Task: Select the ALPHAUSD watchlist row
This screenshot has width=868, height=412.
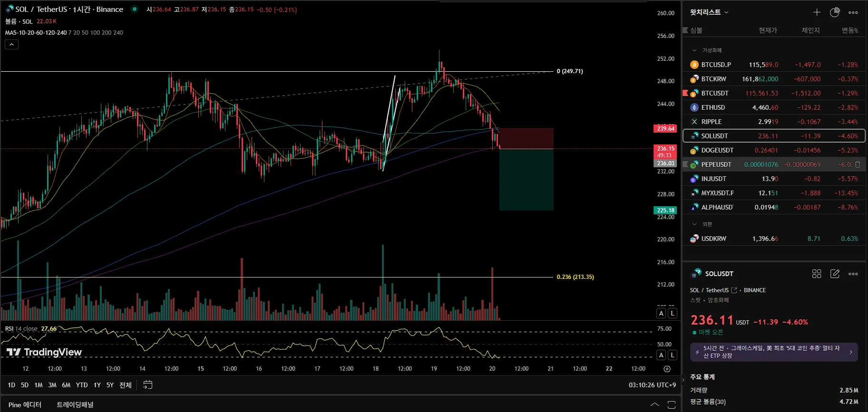Action: coord(774,207)
